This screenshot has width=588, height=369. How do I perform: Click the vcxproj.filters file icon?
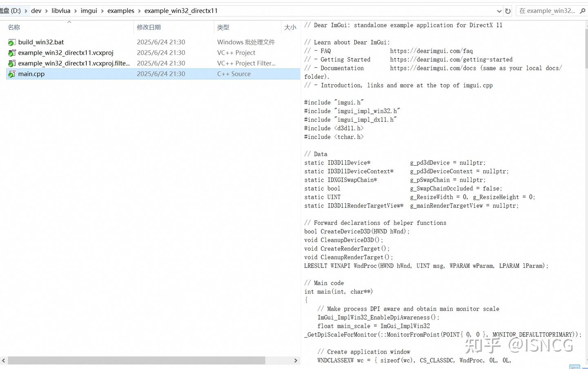pos(12,63)
